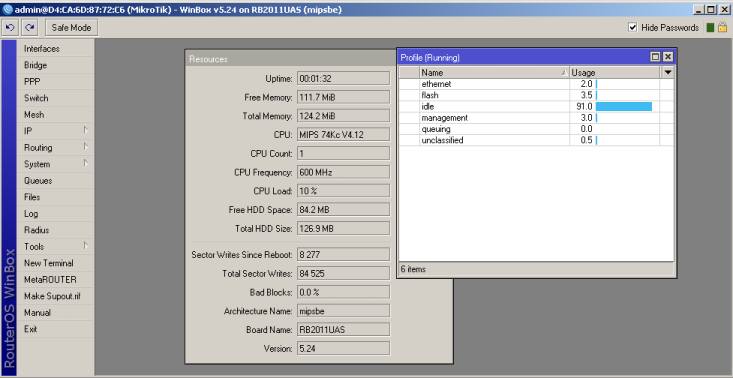Image resolution: width=733 pixels, height=378 pixels.
Task: Click the Architecture Name field
Action: (x=343, y=311)
